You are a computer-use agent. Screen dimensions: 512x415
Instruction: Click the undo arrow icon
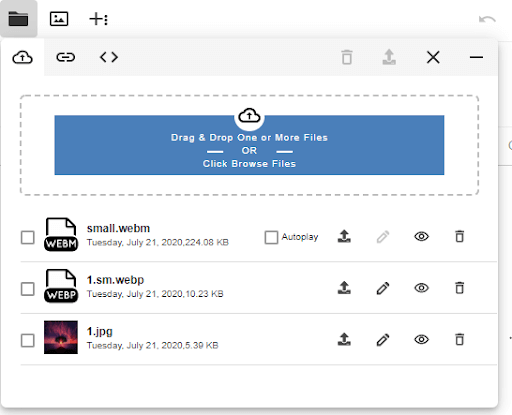(x=487, y=19)
